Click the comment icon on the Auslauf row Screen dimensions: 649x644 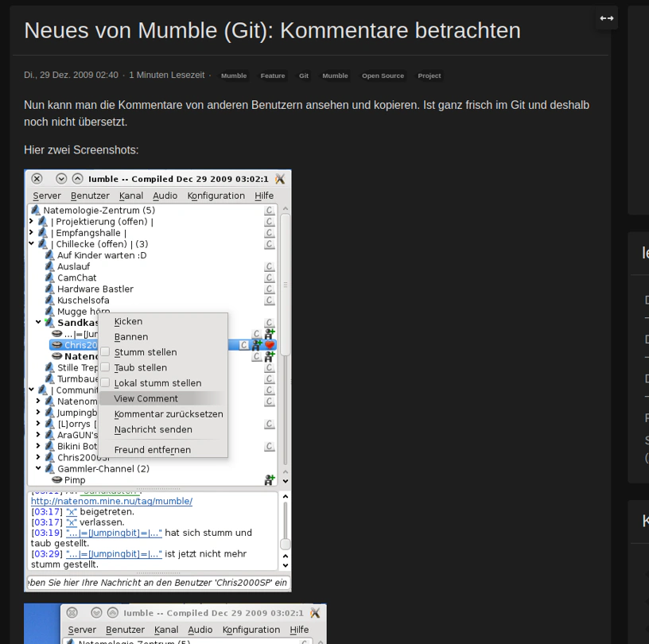tap(270, 266)
